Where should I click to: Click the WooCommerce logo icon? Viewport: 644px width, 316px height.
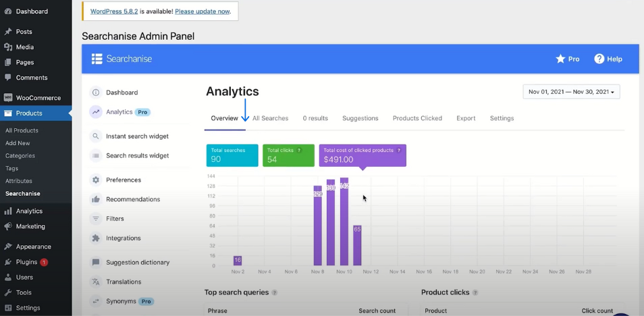tap(8, 98)
